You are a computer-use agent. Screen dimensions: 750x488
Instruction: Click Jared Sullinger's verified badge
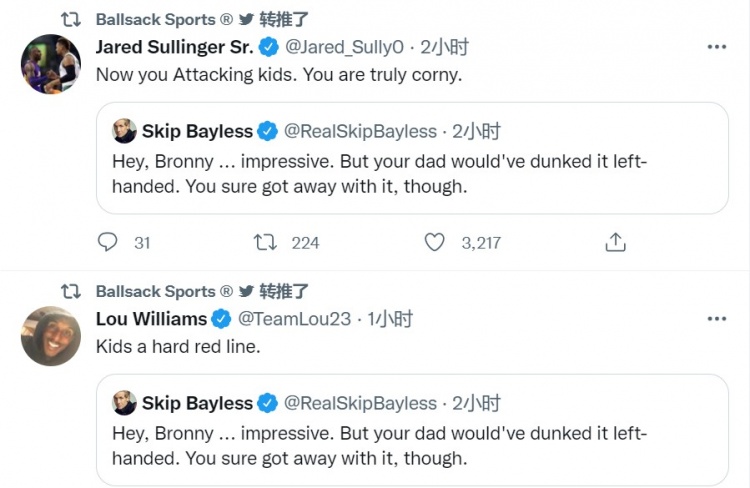point(269,47)
